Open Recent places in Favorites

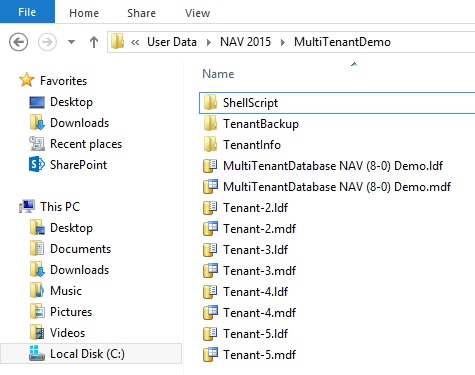(86, 144)
